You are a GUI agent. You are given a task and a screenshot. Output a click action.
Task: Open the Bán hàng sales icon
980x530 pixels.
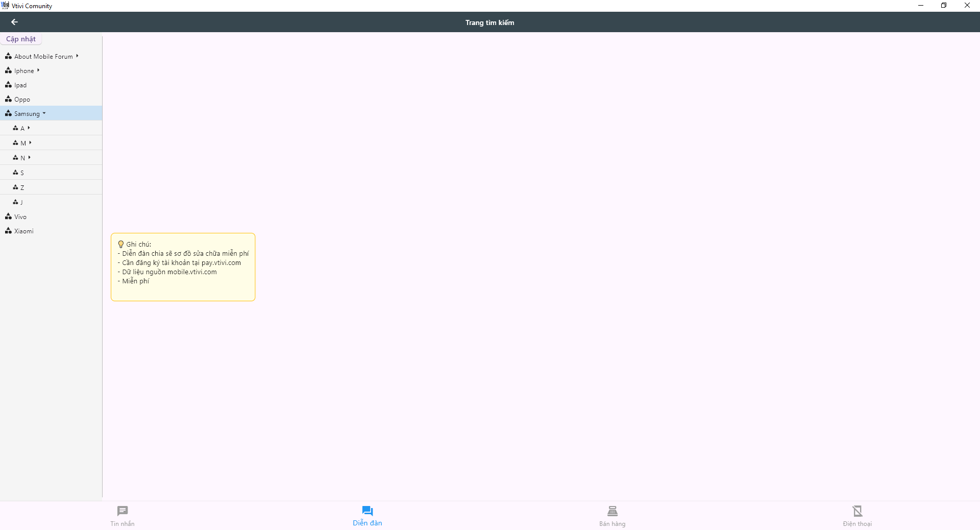tap(612, 511)
